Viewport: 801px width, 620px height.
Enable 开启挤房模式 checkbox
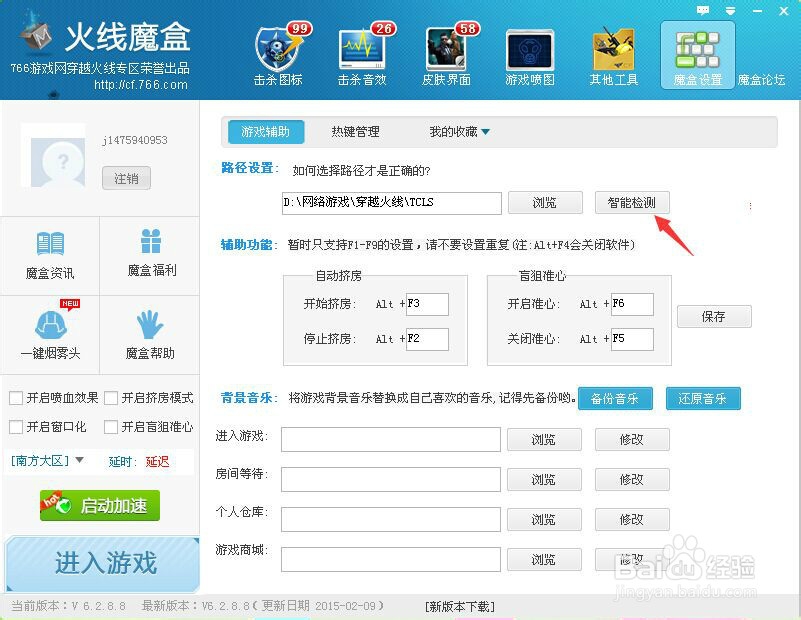(111, 398)
